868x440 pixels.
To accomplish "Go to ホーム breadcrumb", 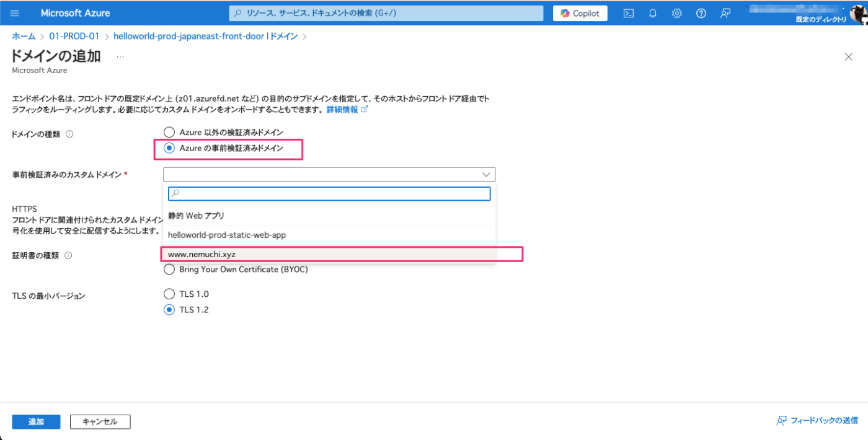I will pyautogui.click(x=24, y=37).
